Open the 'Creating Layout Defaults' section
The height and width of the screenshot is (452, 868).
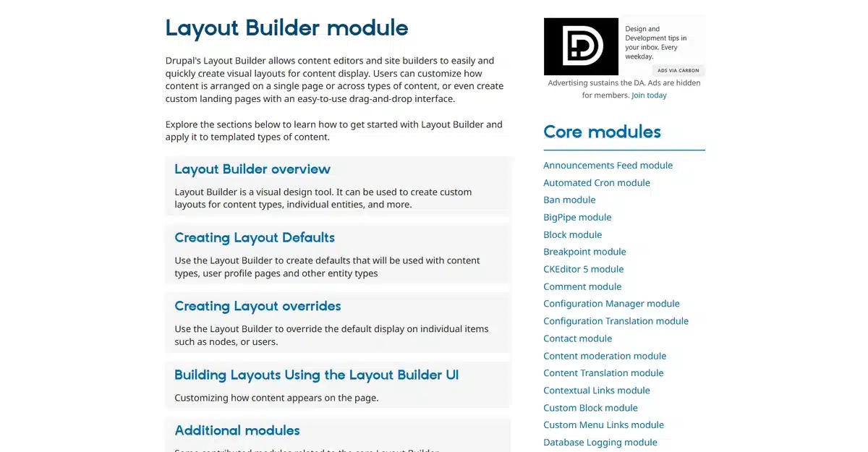(255, 238)
